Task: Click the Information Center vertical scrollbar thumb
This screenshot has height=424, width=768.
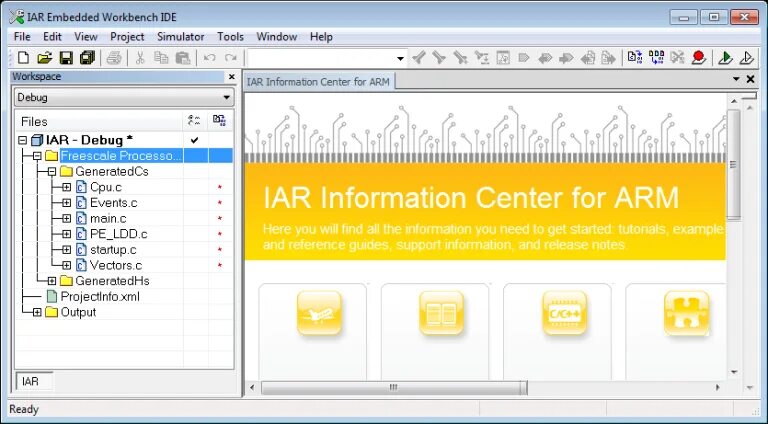Action: pos(733,165)
